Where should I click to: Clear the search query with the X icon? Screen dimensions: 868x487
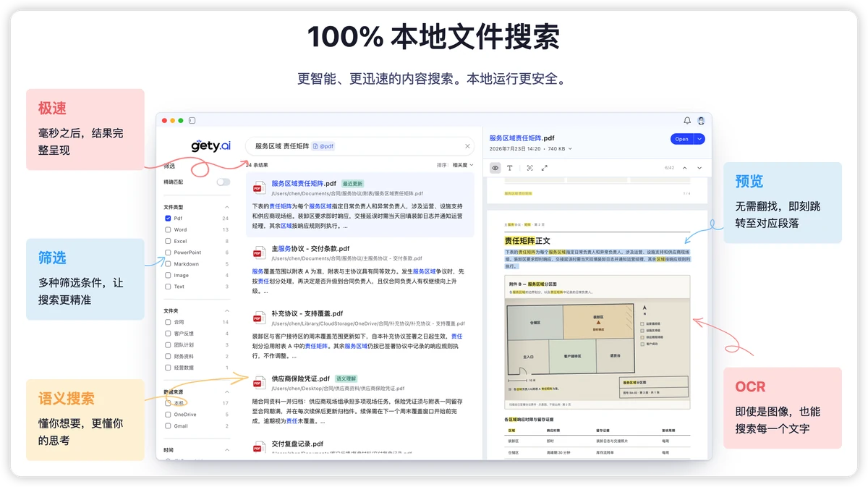coord(467,146)
